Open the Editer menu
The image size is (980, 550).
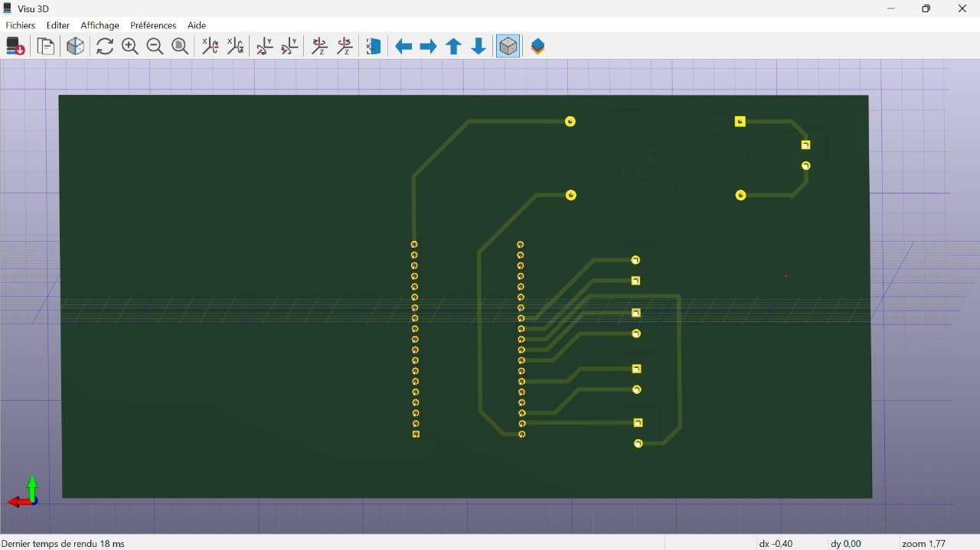point(58,25)
